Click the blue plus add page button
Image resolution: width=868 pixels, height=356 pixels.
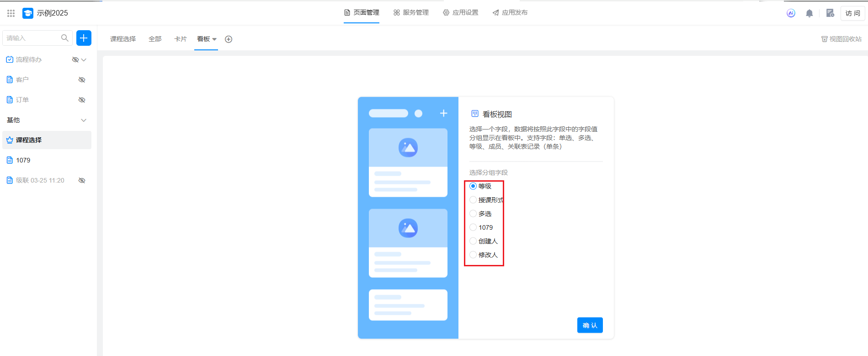coord(84,38)
